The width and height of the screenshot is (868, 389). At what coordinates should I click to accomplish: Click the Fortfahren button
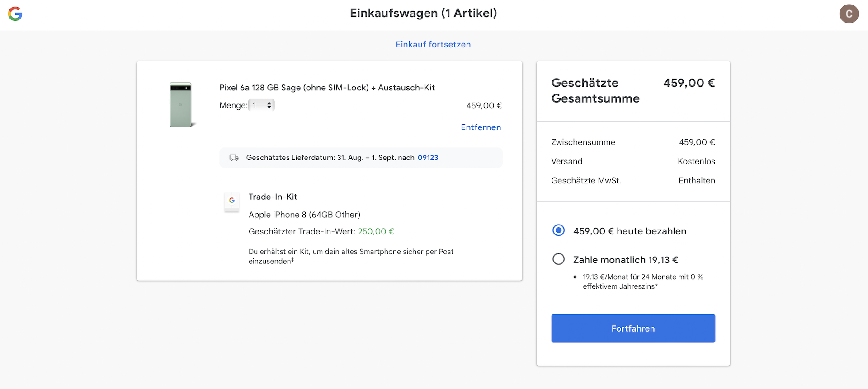point(633,328)
